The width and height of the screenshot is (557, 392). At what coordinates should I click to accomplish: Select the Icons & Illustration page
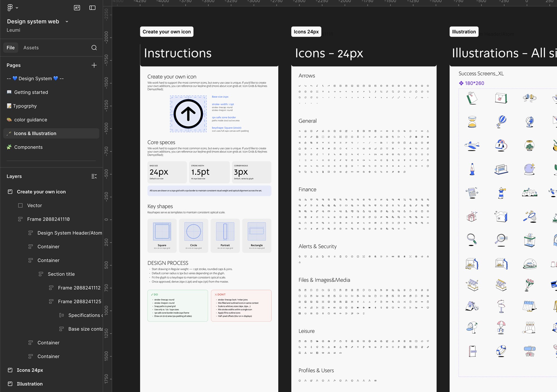tap(51, 133)
